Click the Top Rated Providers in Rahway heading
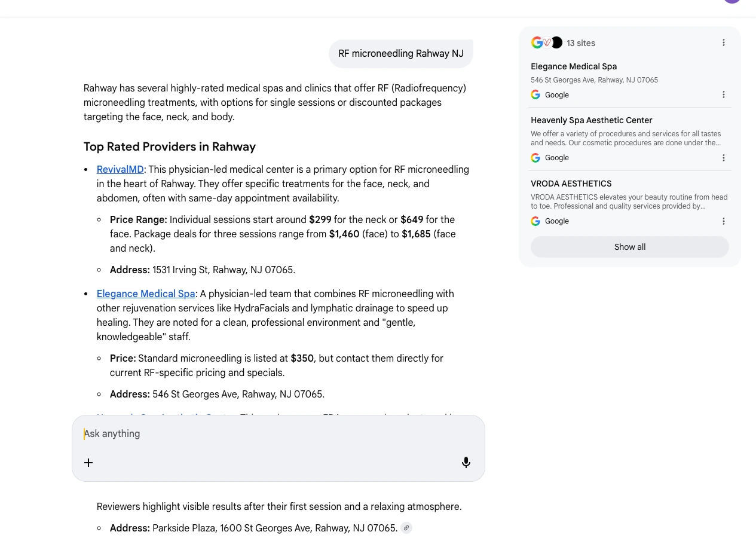This screenshot has width=756, height=538. pyautogui.click(x=170, y=146)
